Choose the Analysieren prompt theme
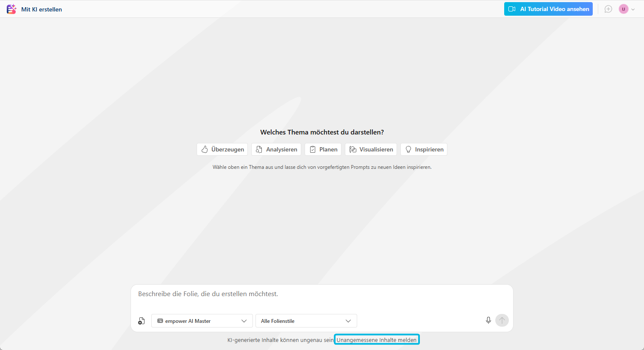 coord(276,149)
